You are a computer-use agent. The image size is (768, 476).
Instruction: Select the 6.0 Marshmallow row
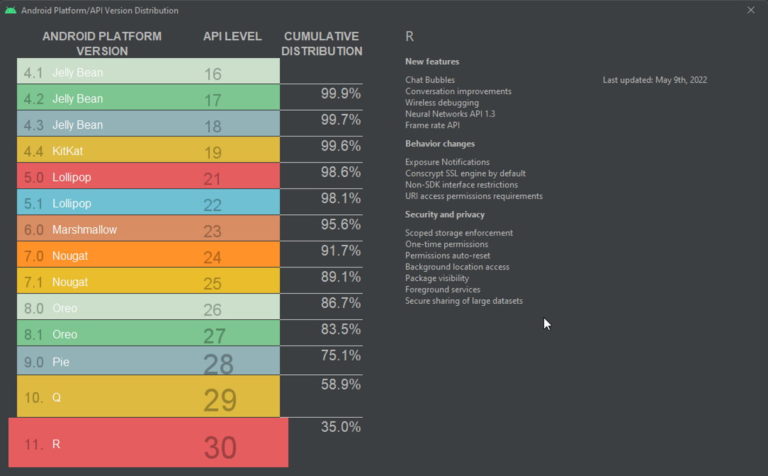[x=148, y=229]
